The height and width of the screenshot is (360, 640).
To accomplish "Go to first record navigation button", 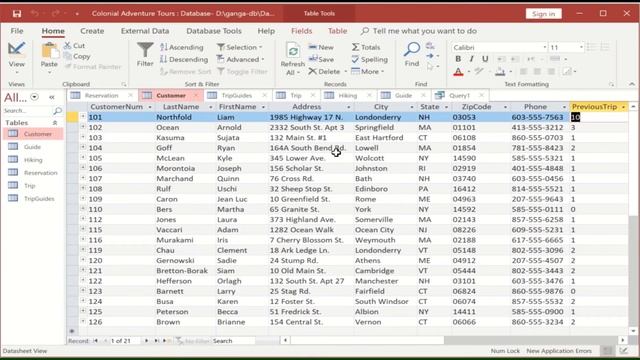I will (96, 340).
